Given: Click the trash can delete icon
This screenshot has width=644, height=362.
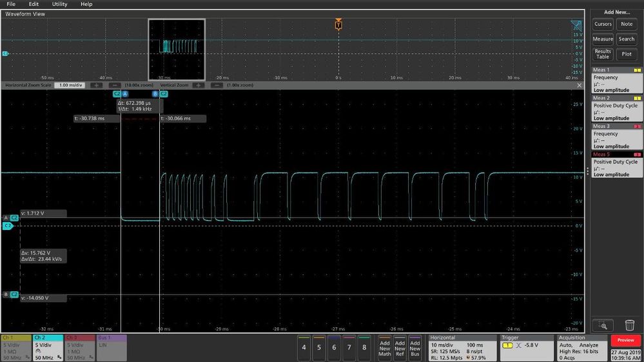Looking at the screenshot, I should pos(629,325).
